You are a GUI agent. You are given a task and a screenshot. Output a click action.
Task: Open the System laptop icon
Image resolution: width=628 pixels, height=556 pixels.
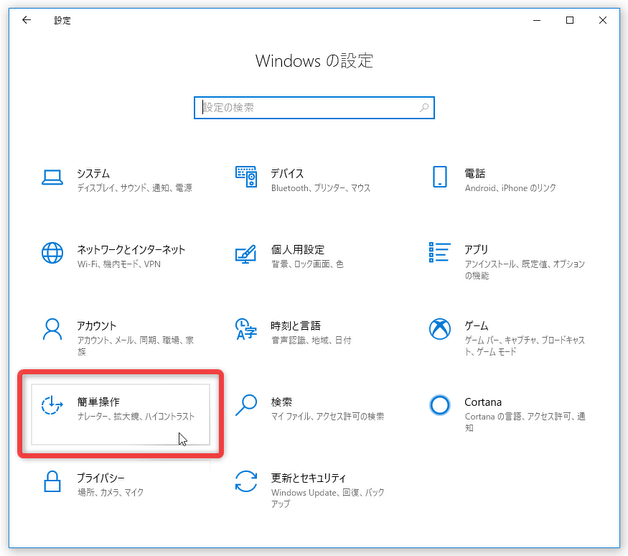(52, 177)
